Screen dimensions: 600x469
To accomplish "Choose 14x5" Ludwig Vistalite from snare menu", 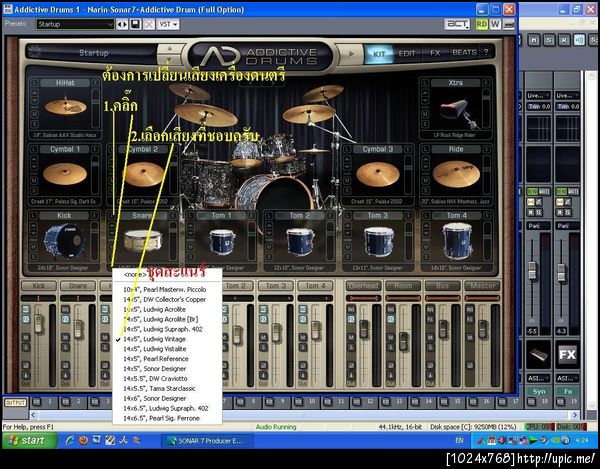I will (x=167, y=349).
